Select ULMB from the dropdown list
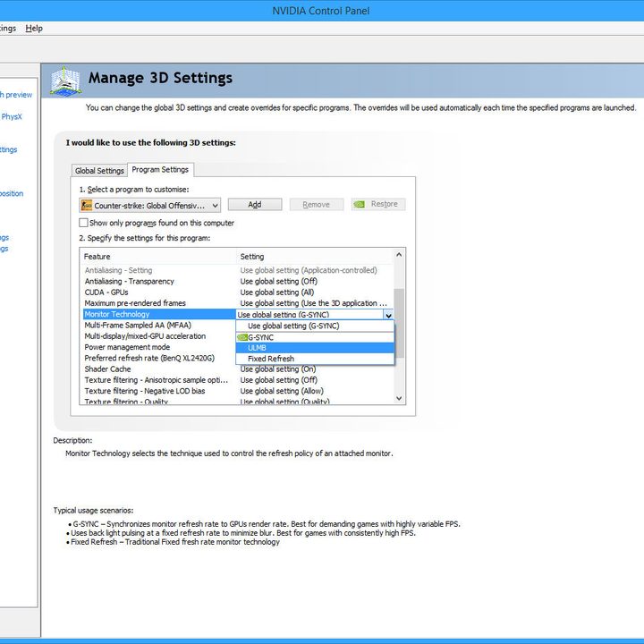The width and height of the screenshot is (644, 644). coord(315,348)
